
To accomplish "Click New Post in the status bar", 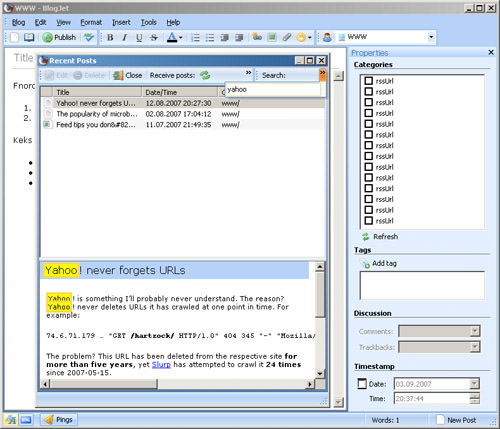I will click(456, 420).
